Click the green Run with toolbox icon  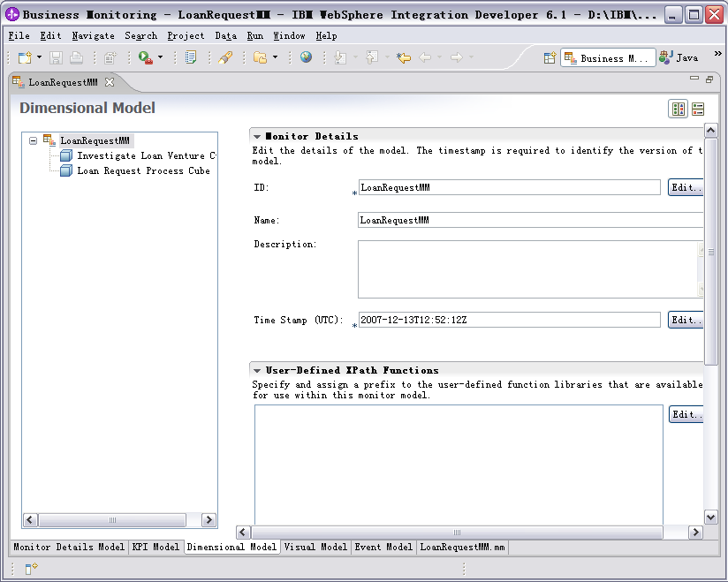[x=145, y=57]
